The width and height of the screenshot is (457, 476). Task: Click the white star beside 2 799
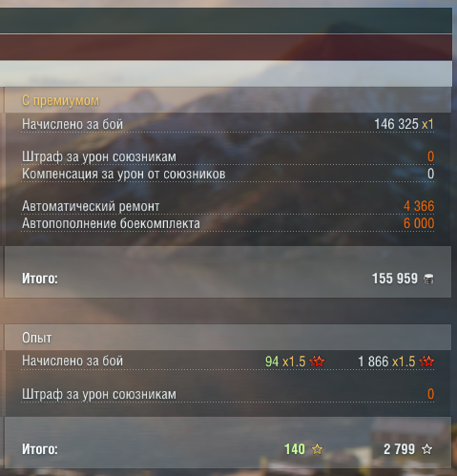click(x=426, y=449)
